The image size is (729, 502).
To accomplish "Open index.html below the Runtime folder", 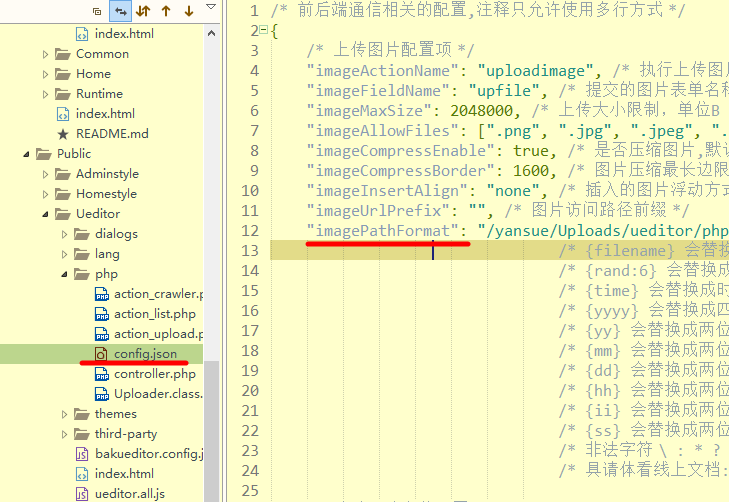I will [x=105, y=113].
